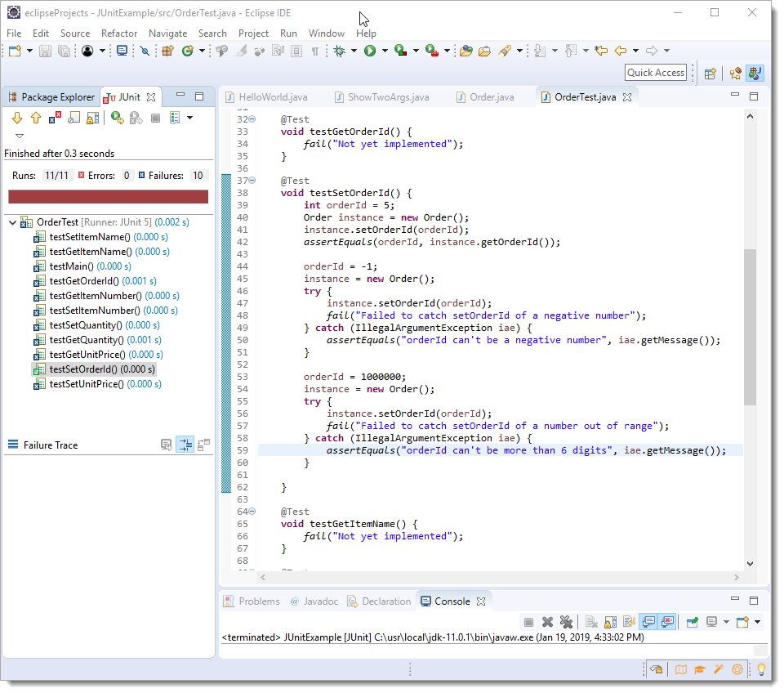The height and width of the screenshot is (693, 784).
Task: Select testSetUnitPrice() in JUnit results
Action: pos(97,384)
